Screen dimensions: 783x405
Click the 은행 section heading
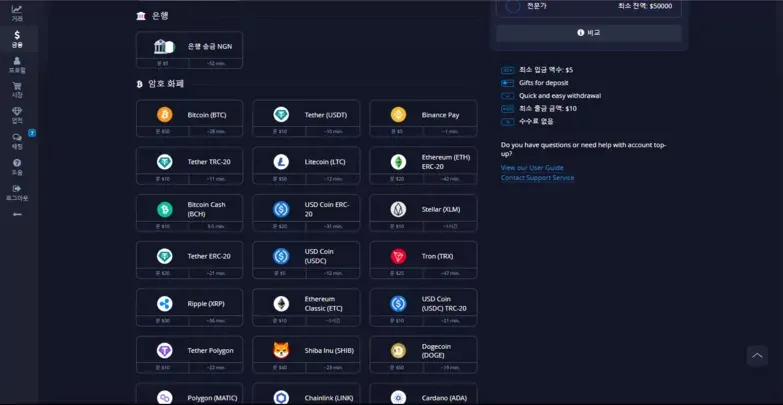click(160, 16)
